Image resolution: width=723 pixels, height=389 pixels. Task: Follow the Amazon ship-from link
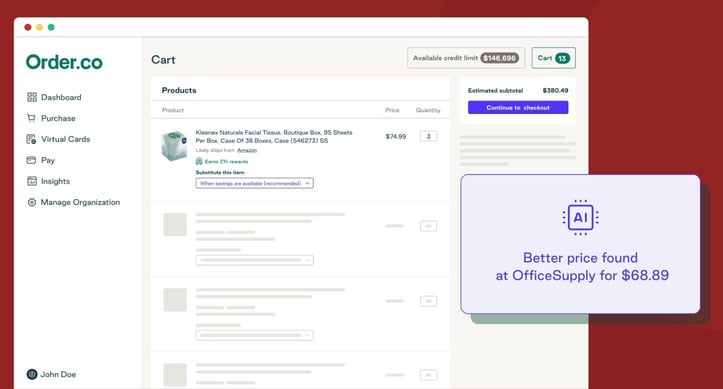coord(247,150)
